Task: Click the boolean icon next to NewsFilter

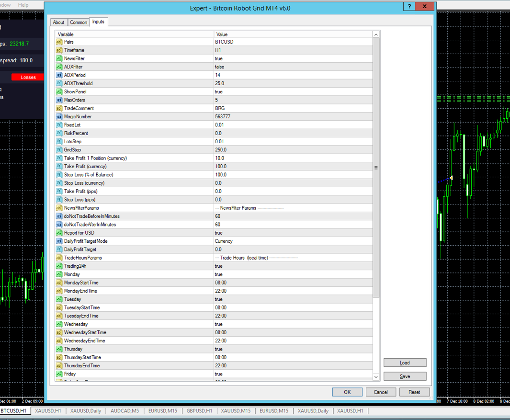Action: pos(59,58)
